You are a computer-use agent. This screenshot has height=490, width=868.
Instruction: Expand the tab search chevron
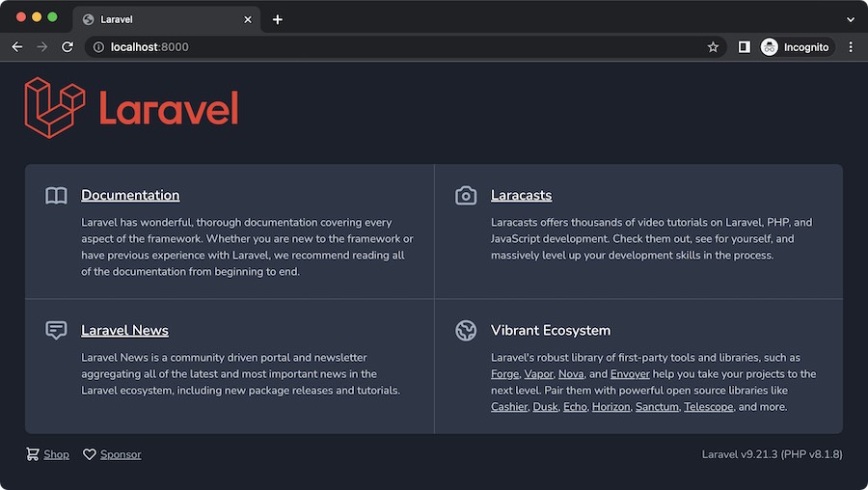click(851, 19)
